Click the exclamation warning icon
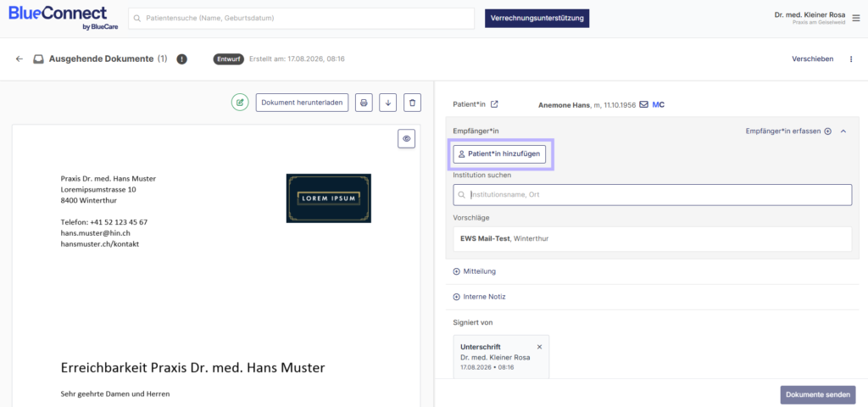The height and width of the screenshot is (407, 868). [x=181, y=59]
